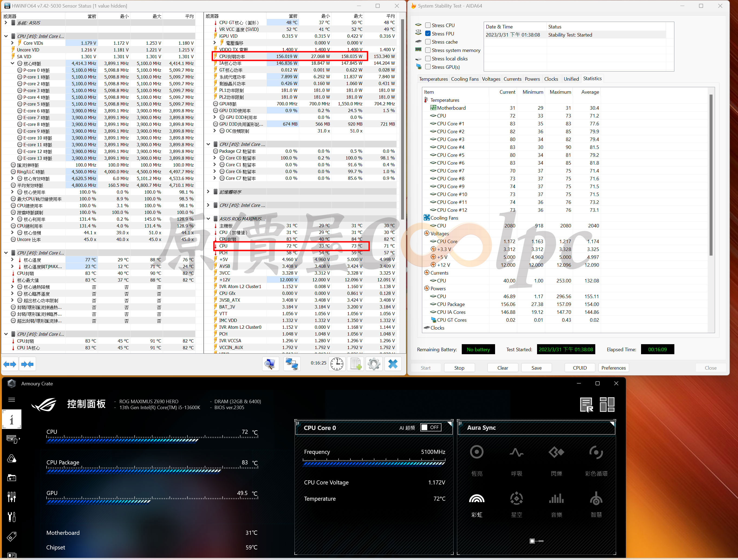Enable the Stress GPU(s) checkbox

pos(428,67)
